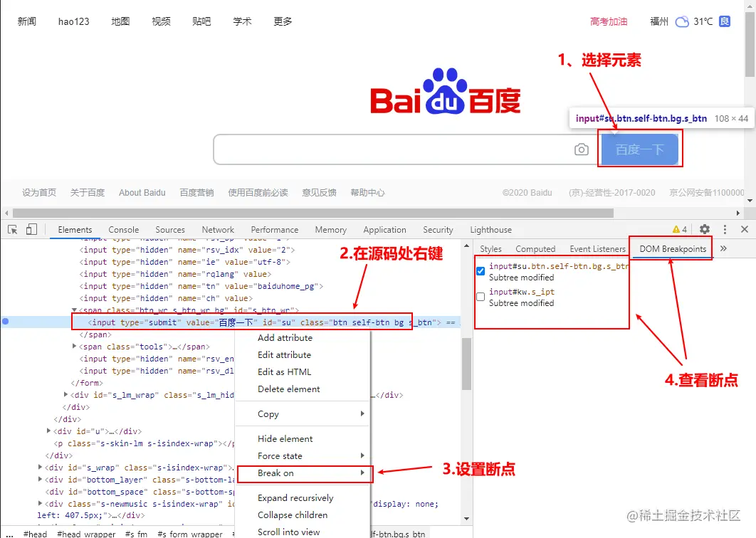Switch to the Computed sidebar tab

535,249
